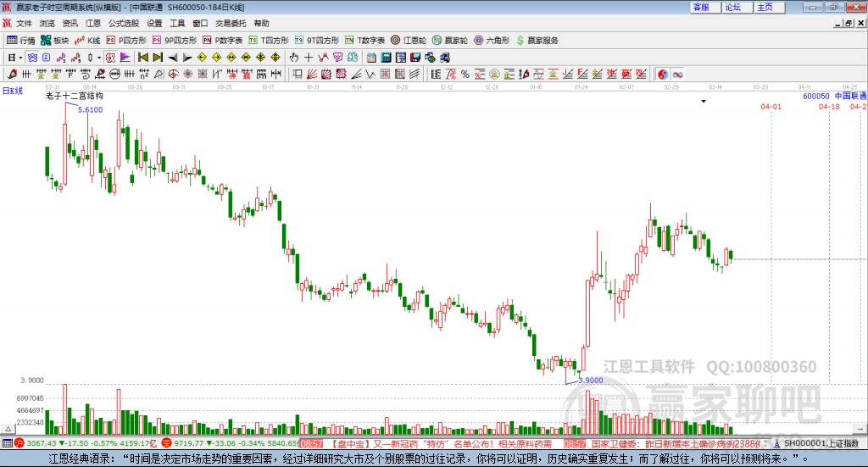Open the 9T四方形 tool
Image resolution: width=868 pixels, height=467 pixels.
[x=317, y=41]
